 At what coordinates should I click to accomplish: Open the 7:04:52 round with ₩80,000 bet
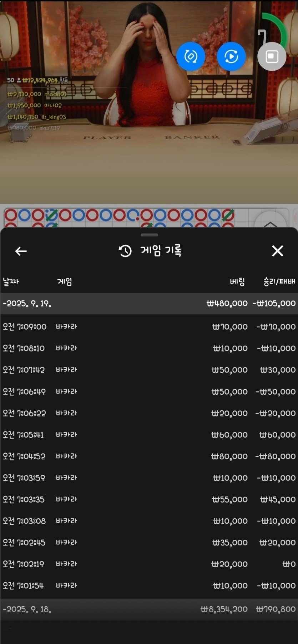pyautogui.click(x=149, y=456)
